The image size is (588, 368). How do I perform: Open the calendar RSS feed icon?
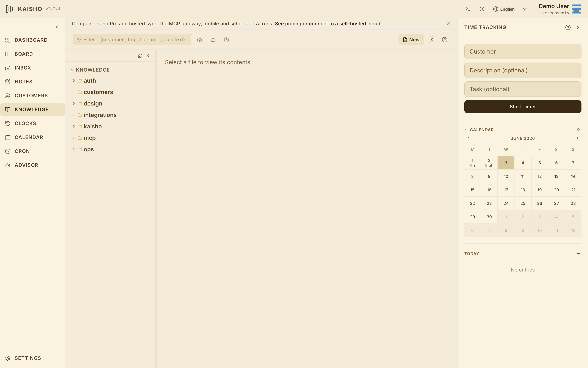click(x=579, y=130)
